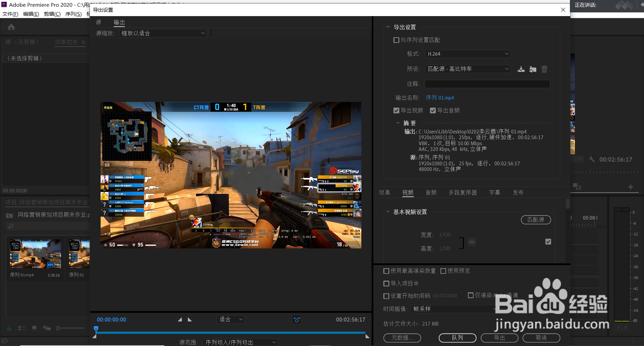Check the Import Into Project checkbox

(386, 284)
